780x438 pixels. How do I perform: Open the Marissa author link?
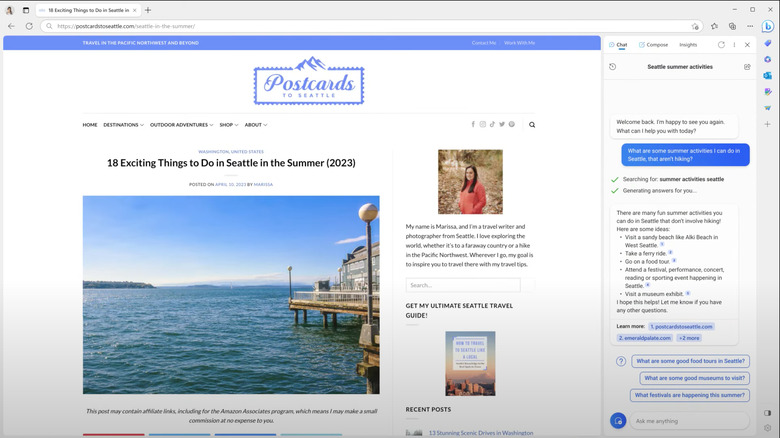263,185
